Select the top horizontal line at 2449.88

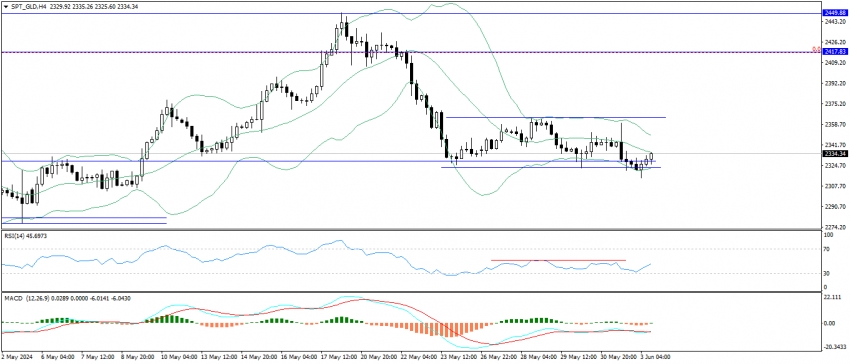click(x=410, y=13)
